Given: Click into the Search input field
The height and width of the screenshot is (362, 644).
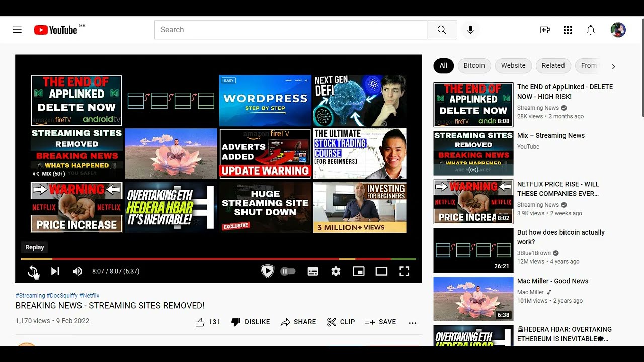Looking at the screenshot, I should coord(291,30).
